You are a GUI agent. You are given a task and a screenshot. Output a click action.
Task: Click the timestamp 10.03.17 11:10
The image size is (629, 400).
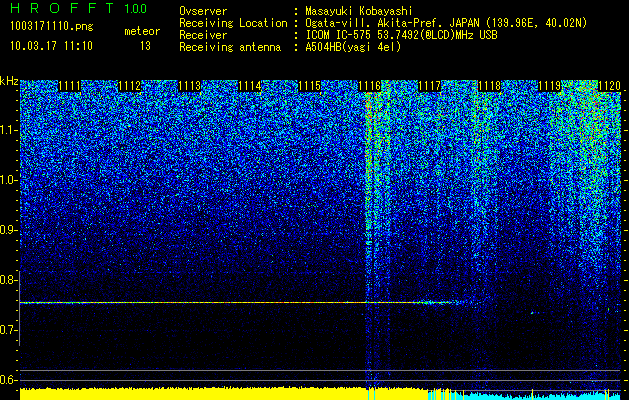[x=51, y=46]
